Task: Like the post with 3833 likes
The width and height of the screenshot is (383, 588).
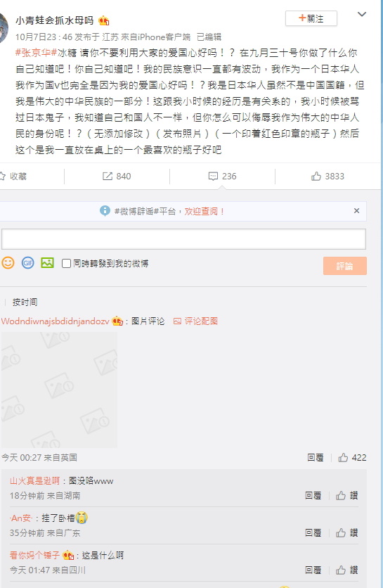Action: (x=327, y=177)
